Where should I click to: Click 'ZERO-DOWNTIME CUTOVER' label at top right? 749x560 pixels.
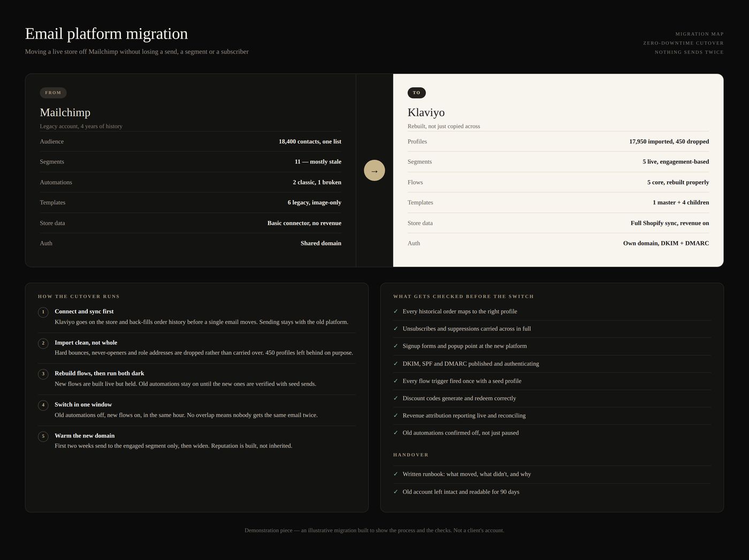(683, 43)
